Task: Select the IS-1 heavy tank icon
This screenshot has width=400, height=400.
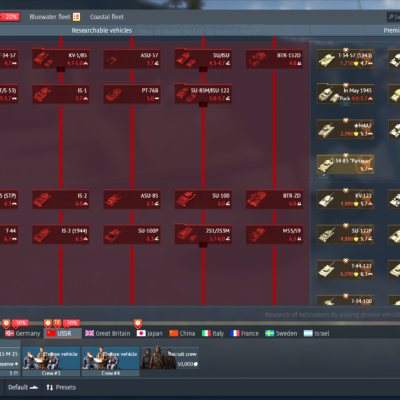Action: point(61,94)
